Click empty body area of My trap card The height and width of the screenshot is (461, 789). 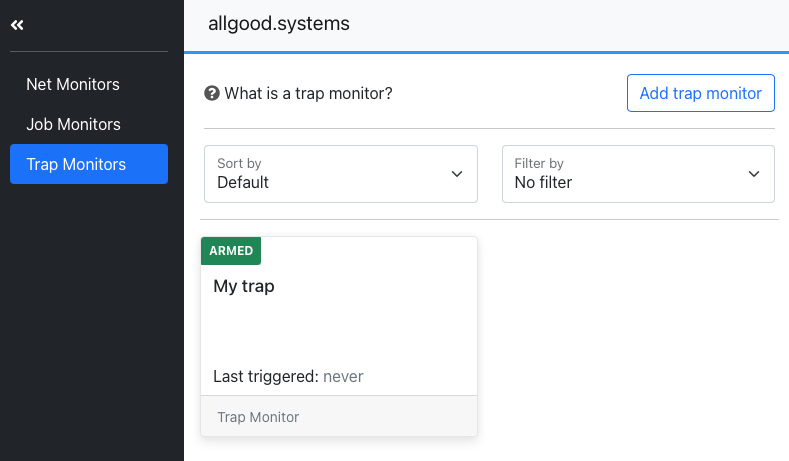[339, 332]
